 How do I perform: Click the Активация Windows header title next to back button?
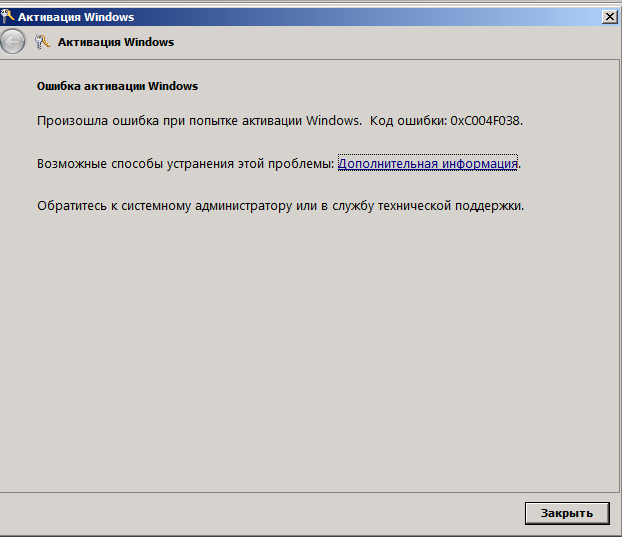point(116,42)
